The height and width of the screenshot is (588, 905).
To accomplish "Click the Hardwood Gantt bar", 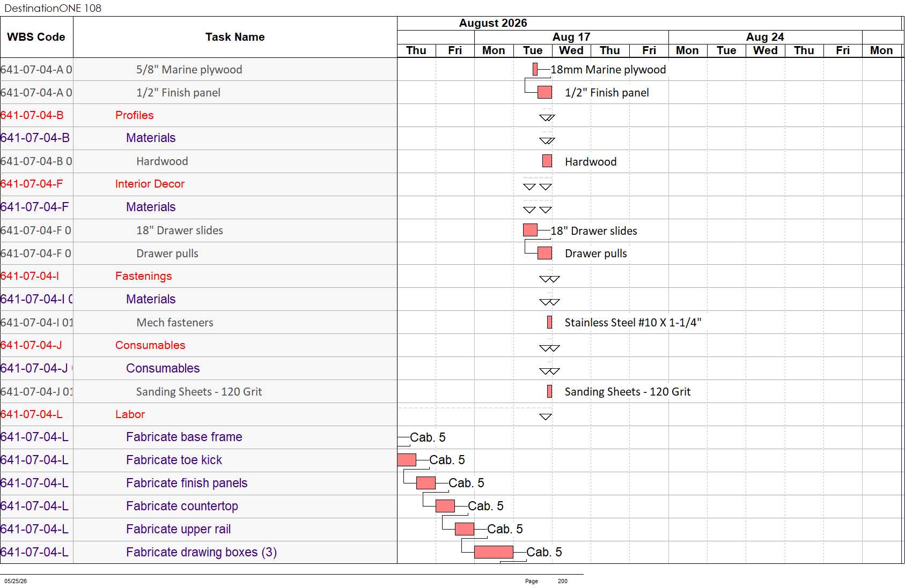I will 547,161.
